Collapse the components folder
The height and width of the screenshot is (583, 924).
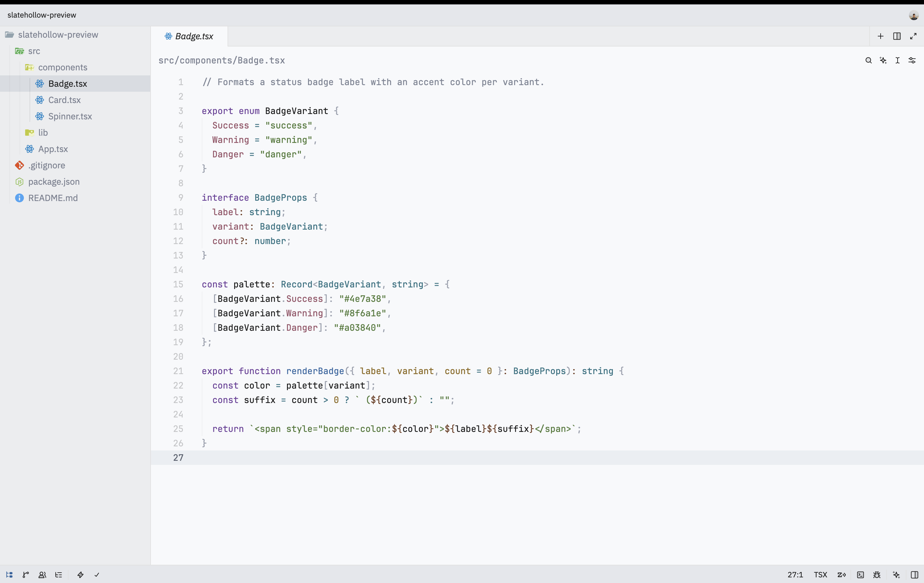(75, 67)
